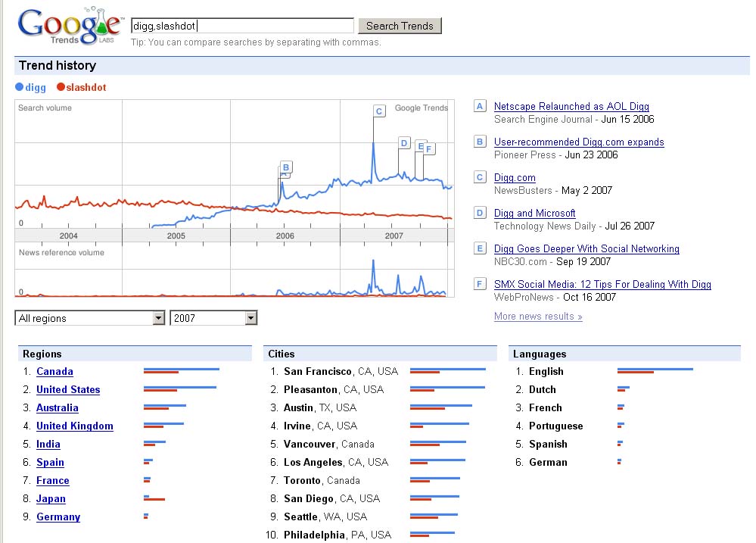Click More news results link
Screen dimensions: 756x543
(538, 316)
